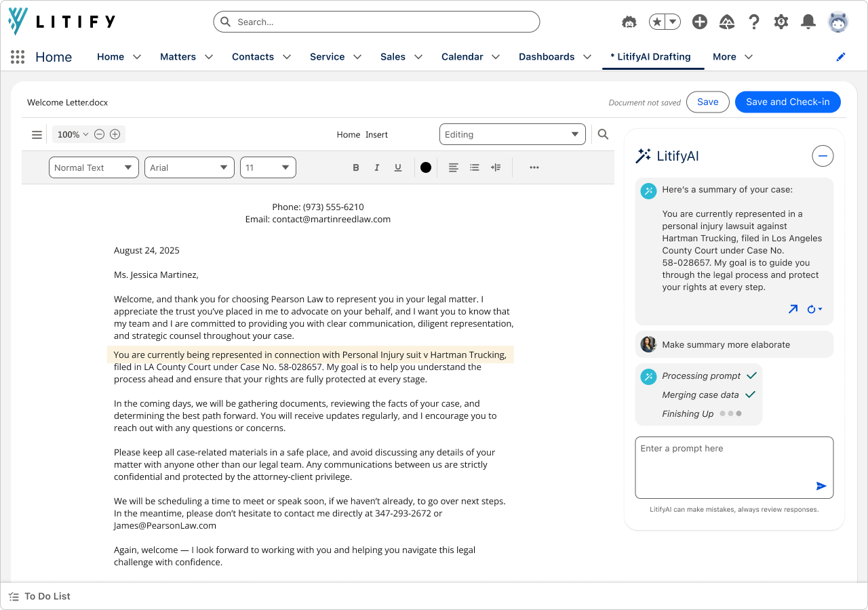Open the help question mark icon
The width and height of the screenshot is (868, 610).
pos(754,22)
